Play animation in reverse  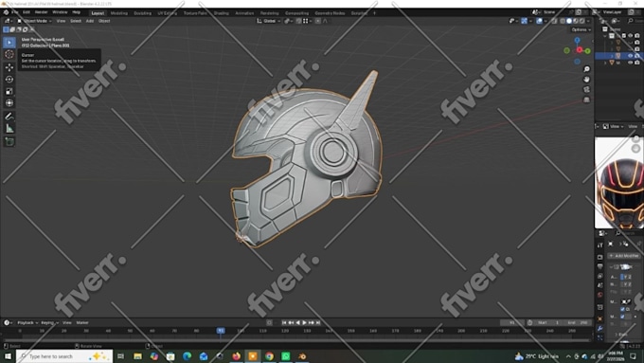coord(297,322)
